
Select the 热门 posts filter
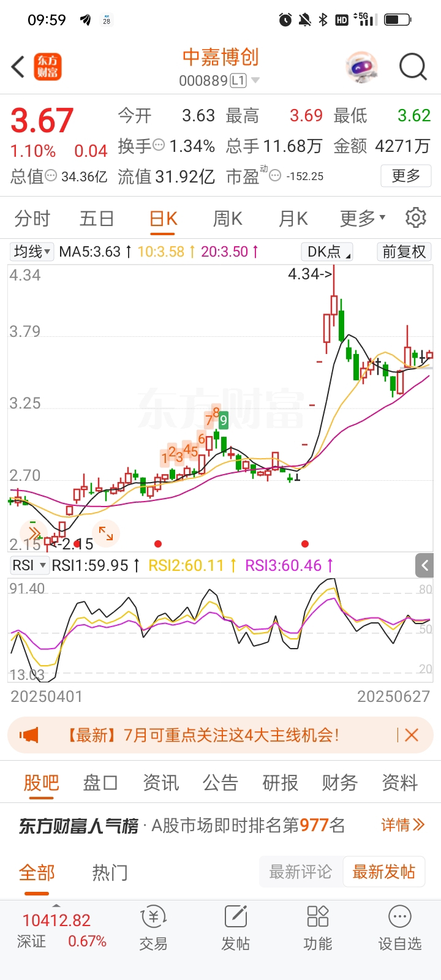(x=110, y=872)
